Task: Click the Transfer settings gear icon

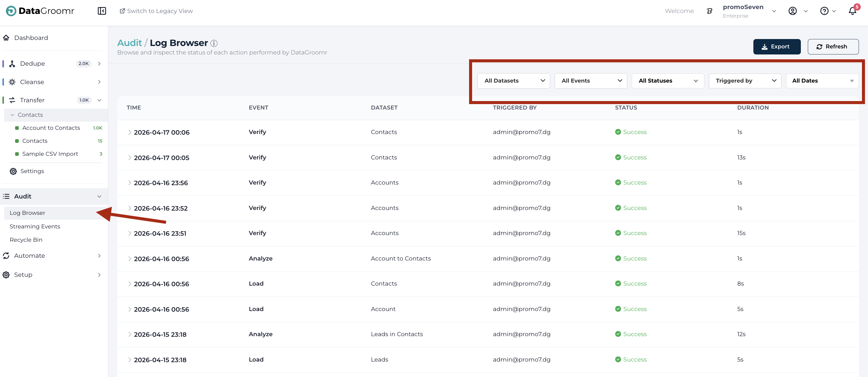Action: [x=13, y=171]
